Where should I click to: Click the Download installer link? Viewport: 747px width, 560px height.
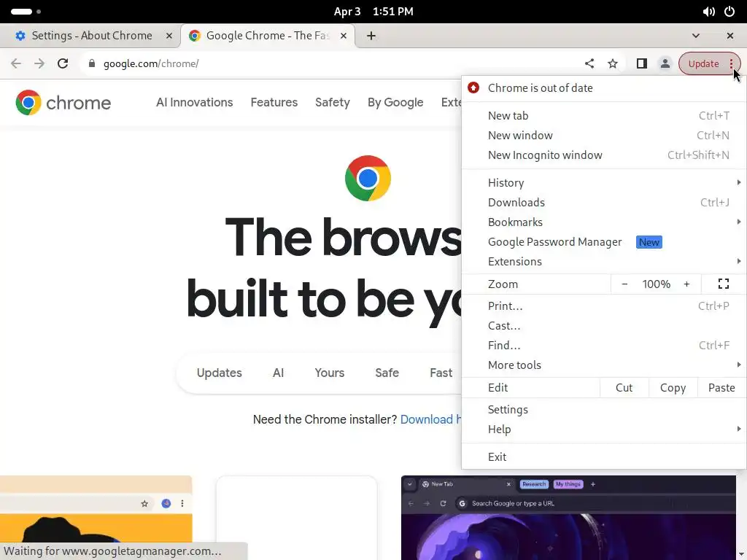tap(430, 419)
